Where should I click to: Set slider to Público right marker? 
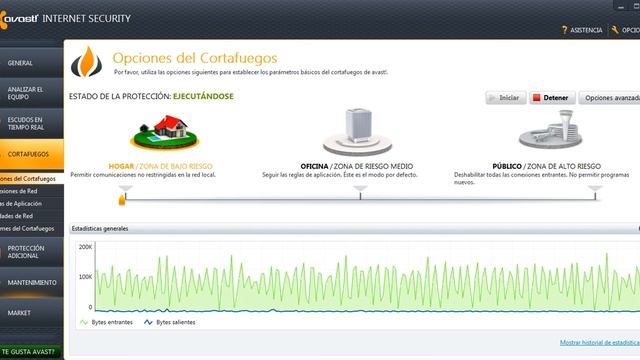[595, 192]
